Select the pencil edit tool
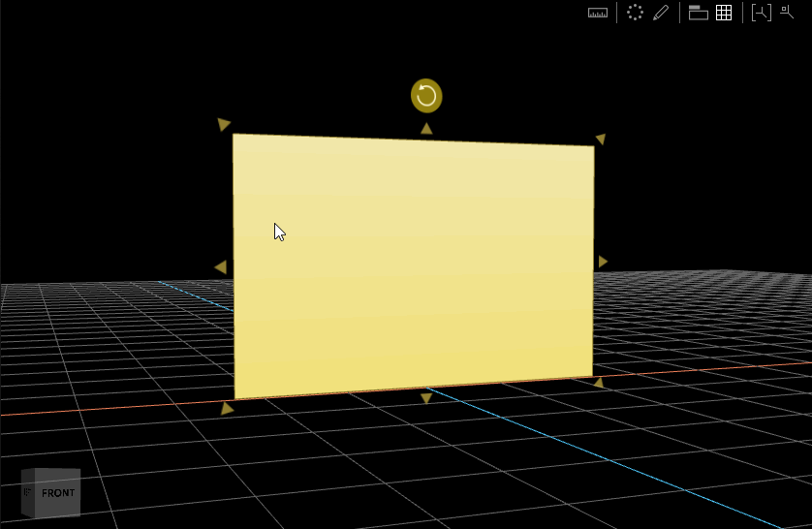This screenshot has height=529, width=812. [x=661, y=13]
